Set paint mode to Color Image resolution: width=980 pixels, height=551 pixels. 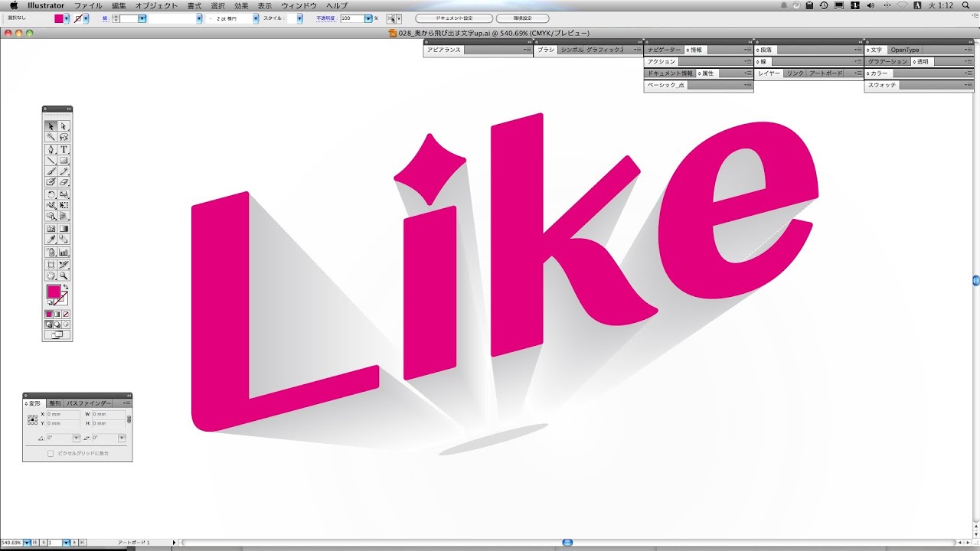click(49, 314)
